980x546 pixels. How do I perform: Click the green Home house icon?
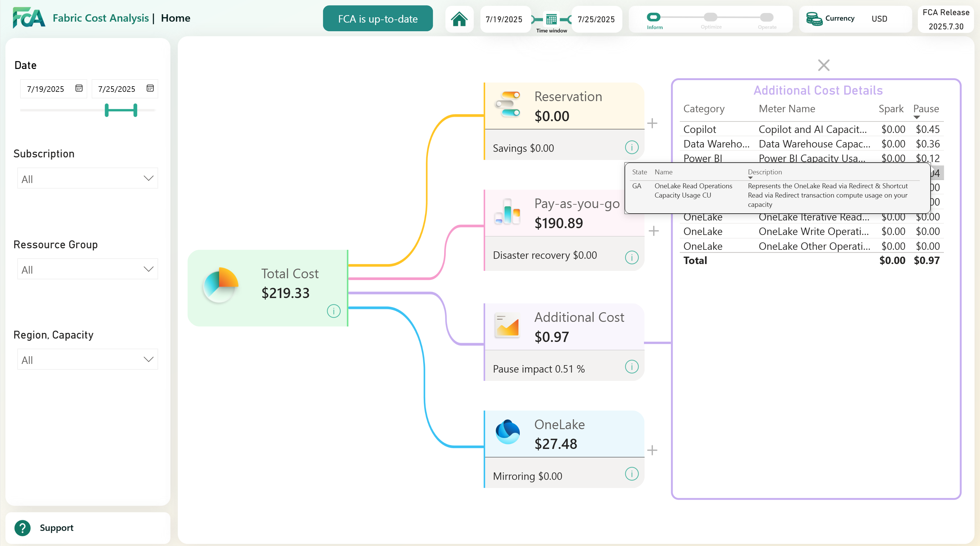459,19
